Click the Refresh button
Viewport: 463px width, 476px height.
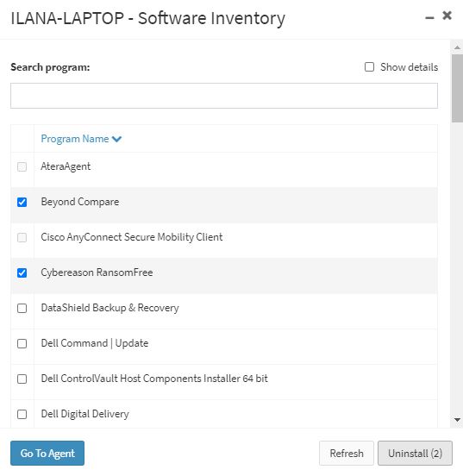[x=347, y=454]
